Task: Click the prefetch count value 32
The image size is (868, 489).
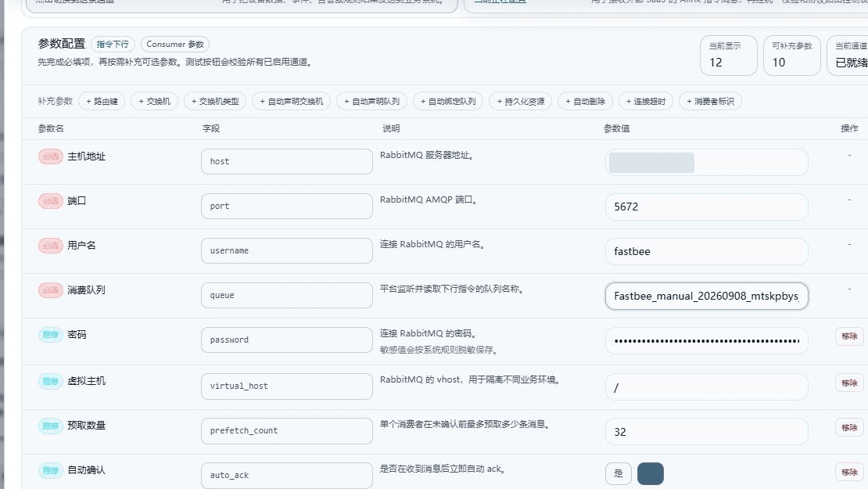Action: pos(707,431)
